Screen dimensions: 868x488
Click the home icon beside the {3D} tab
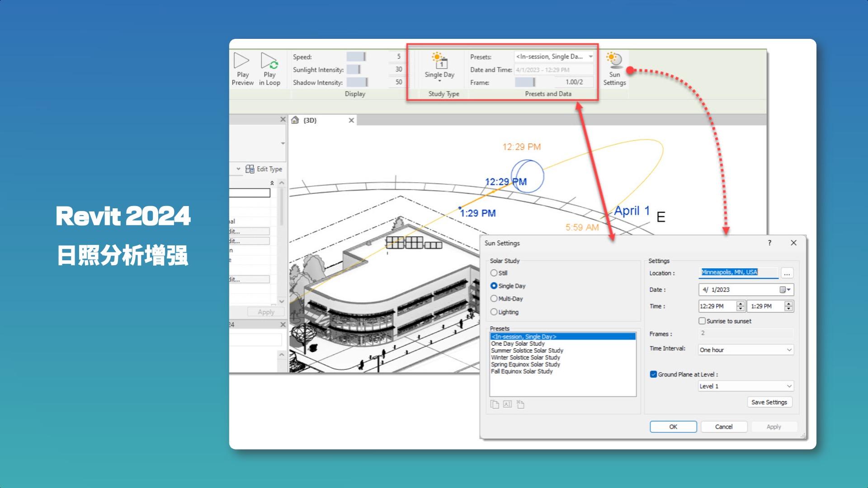(x=295, y=120)
